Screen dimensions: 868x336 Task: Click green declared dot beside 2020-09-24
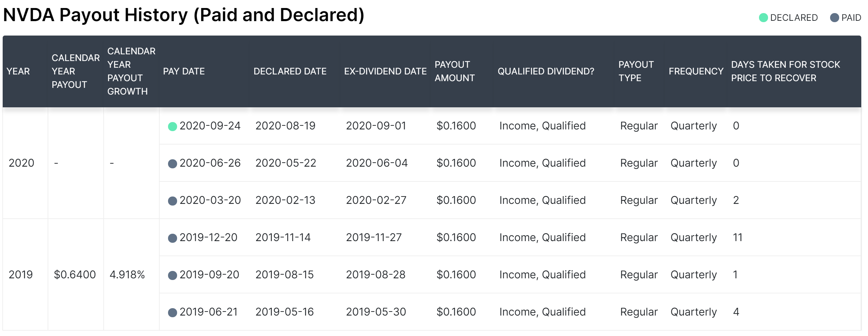pos(172,127)
